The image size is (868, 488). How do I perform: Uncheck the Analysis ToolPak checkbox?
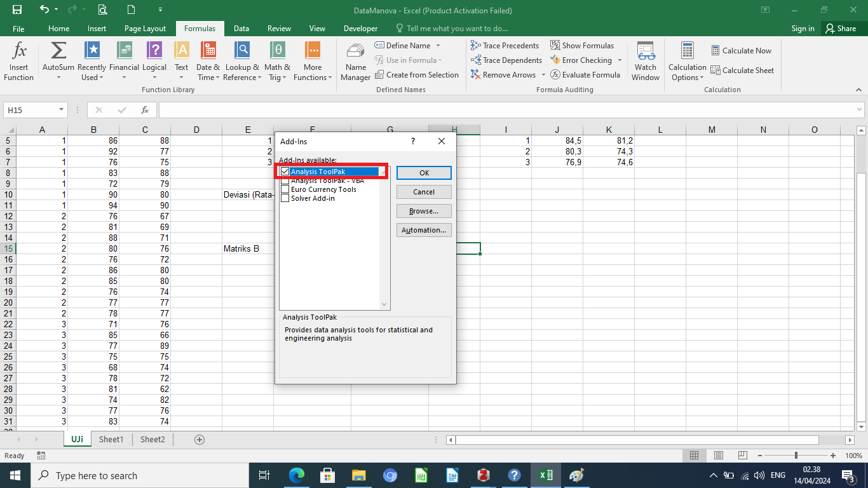pyautogui.click(x=285, y=172)
